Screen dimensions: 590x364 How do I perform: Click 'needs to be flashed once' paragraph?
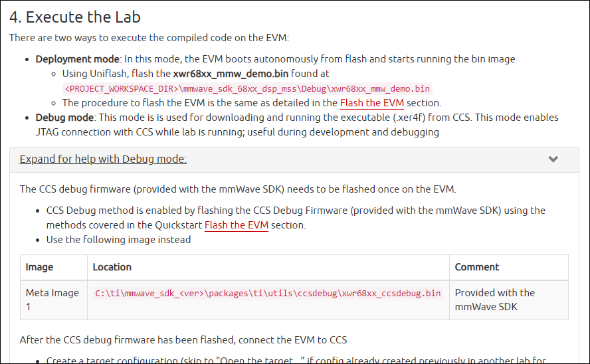click(238, 189)
